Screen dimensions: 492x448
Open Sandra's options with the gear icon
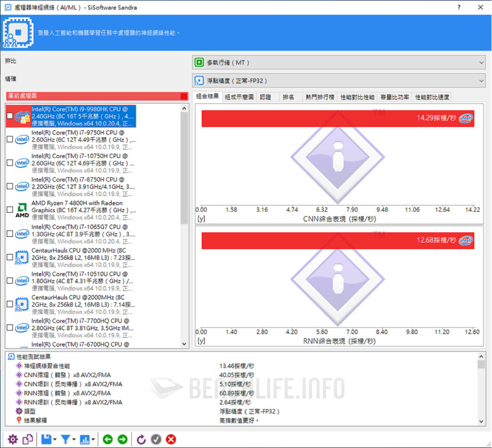pyautogui.click(x=13, y=439)
